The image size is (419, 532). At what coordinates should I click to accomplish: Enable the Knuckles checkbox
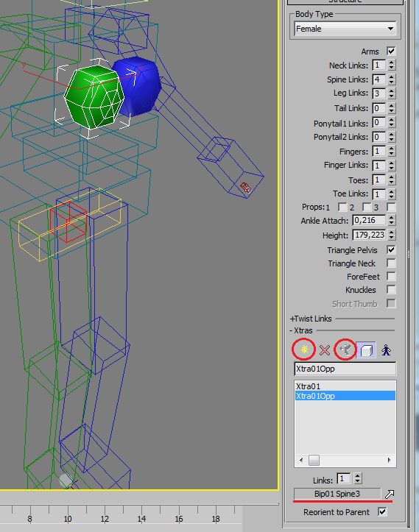(391, 290)
